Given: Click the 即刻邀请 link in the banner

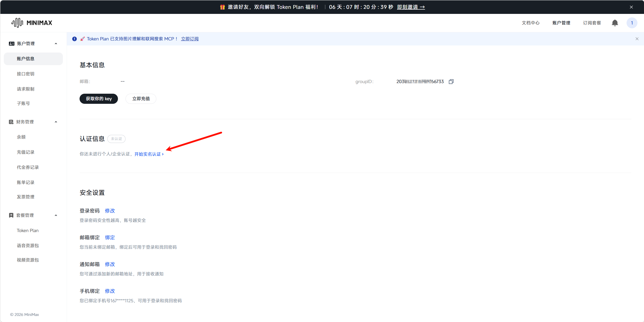Looking at the screenshot, I should point(411,7).
